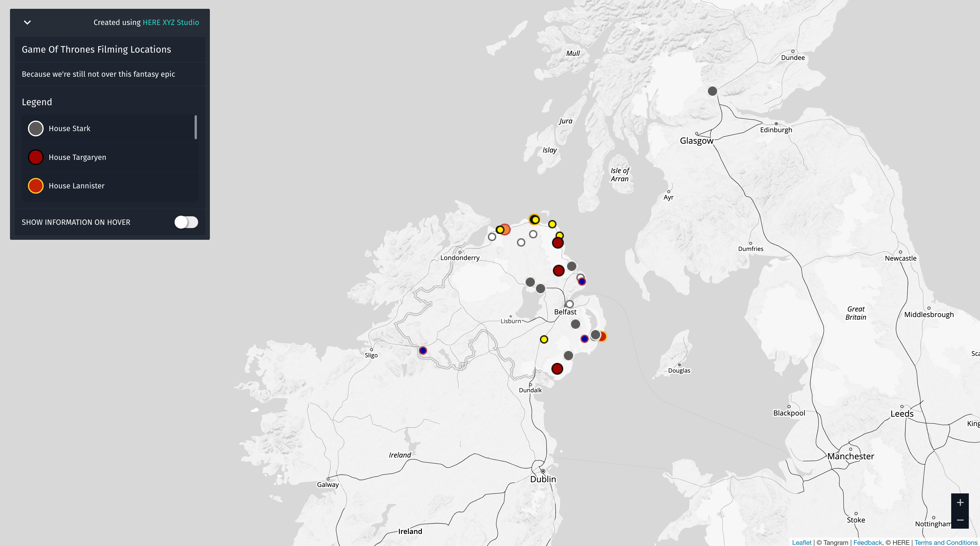Click the dark red marker midway Antrim coast

[x=558, y=270]
